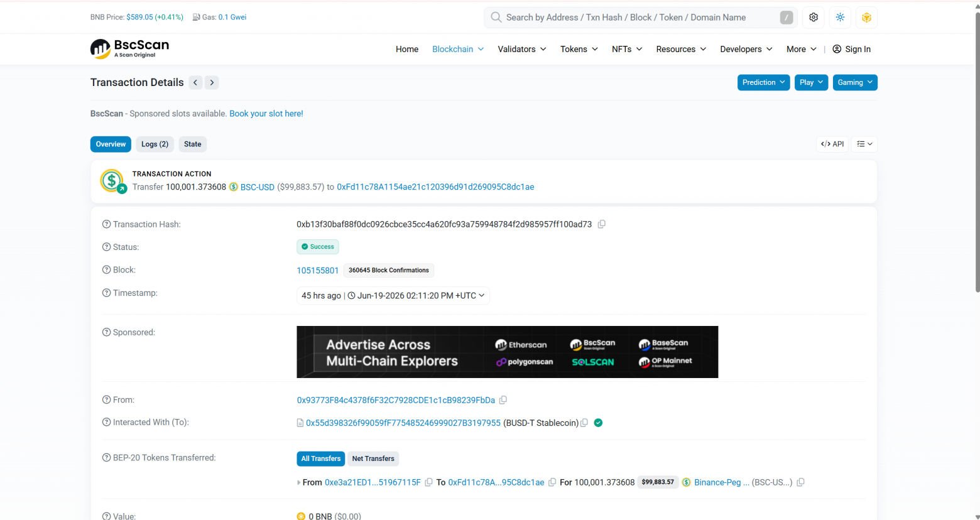The image size is (980, 520).
Task: Expand the Gaming dropdown button
Action: 855,82
